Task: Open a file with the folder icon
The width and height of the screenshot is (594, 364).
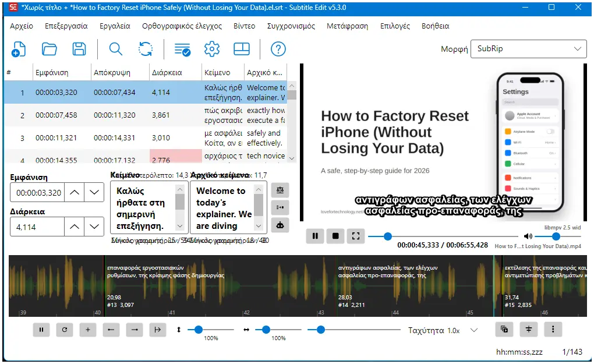Action: 49,50
